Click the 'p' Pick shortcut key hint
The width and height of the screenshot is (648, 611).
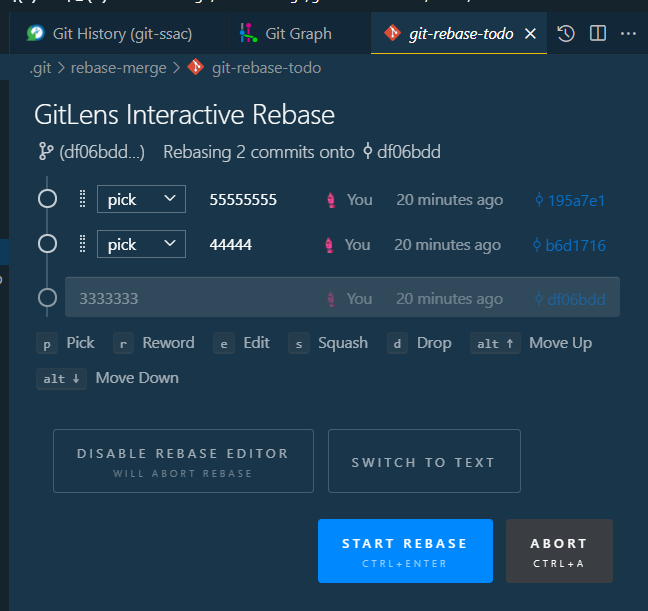(47, 344)
